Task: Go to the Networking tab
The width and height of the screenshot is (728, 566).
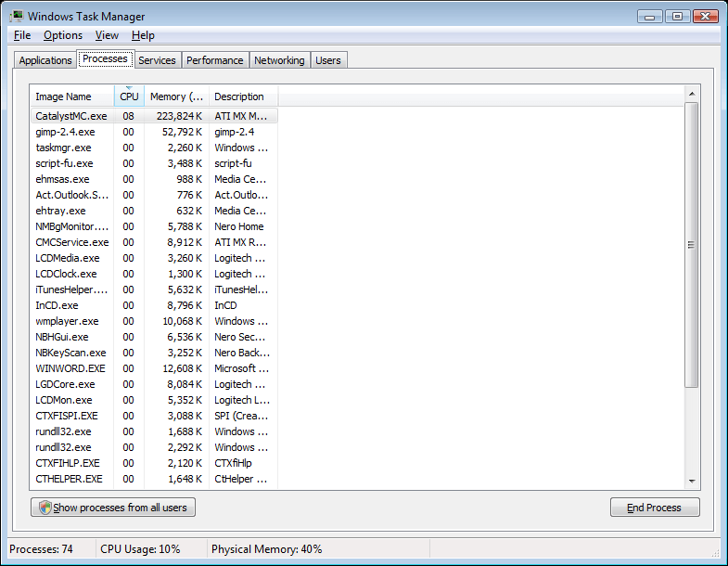Action: (x=279, y=60)
